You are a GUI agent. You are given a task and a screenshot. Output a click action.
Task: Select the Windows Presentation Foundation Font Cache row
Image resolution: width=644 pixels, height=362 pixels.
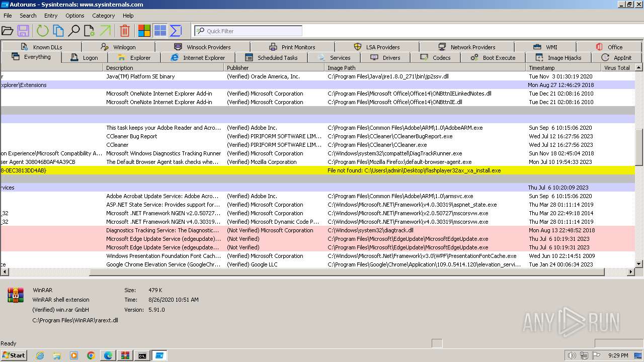click(x=317, y=256)
